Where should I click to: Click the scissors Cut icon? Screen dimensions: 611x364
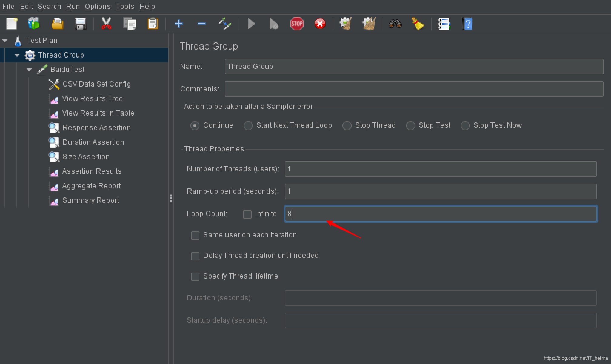[106, 24]
